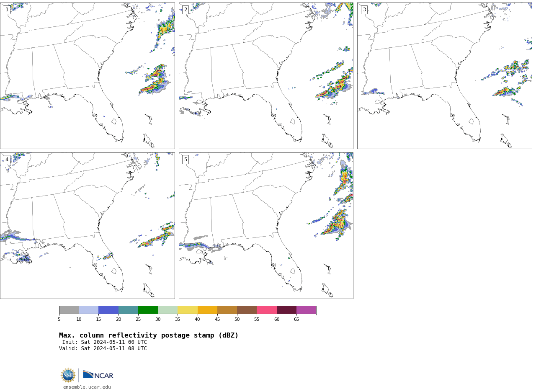
Task: Click the colorbar tick label 20
Action: (119, 320)
